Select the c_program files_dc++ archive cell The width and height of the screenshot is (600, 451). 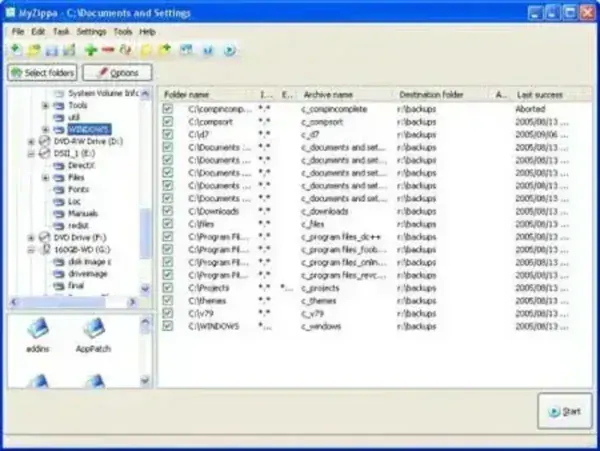[341, 237]
